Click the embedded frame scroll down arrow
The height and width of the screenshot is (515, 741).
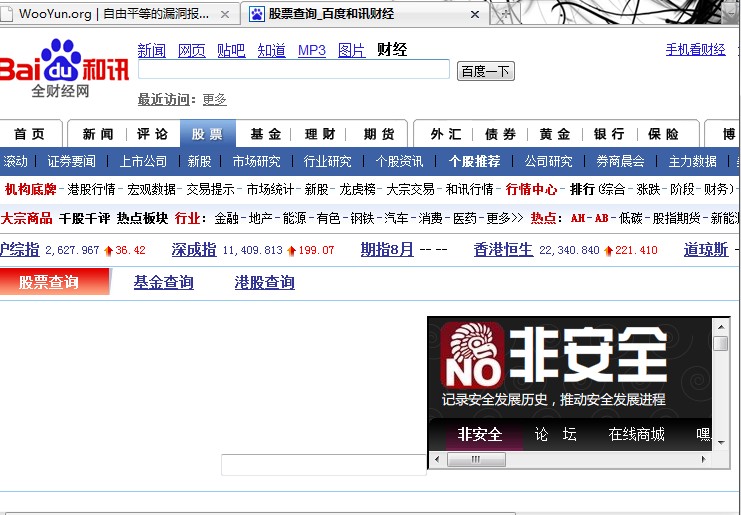(721, 443)
